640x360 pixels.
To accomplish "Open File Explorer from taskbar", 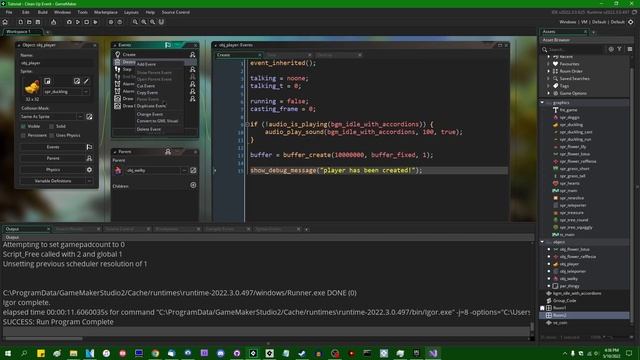I will [73, 353].
